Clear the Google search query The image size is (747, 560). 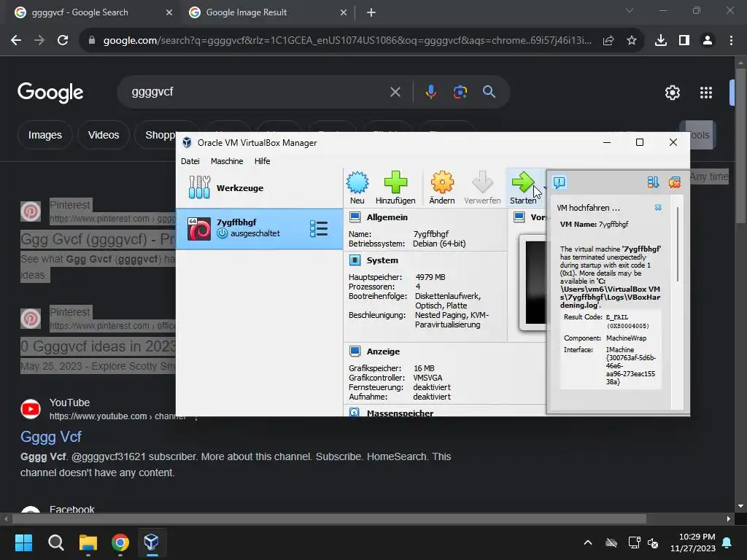[x=395, y=92]
